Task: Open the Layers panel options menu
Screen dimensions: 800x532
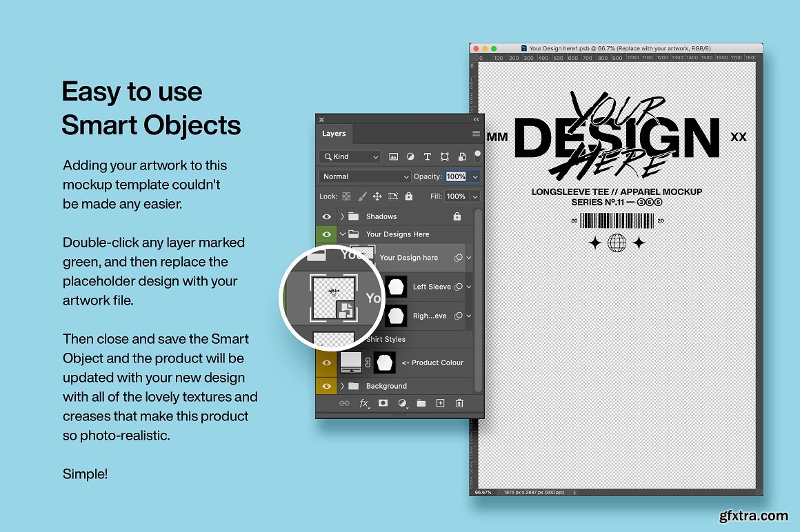Action: [476, 134]
